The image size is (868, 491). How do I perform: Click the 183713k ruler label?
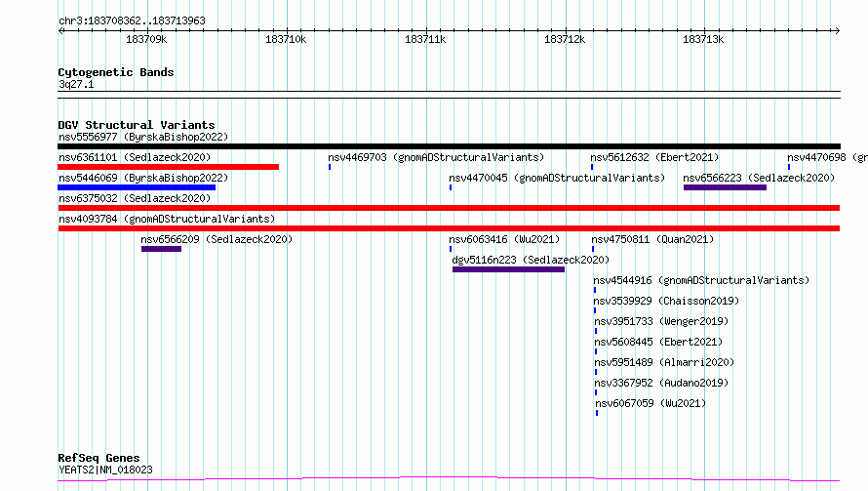703,39
